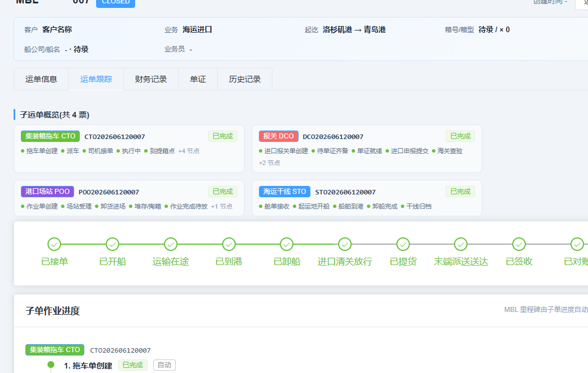
Task: Open sub-waybill POO202606120007
Action: click(x=109, y=192)
